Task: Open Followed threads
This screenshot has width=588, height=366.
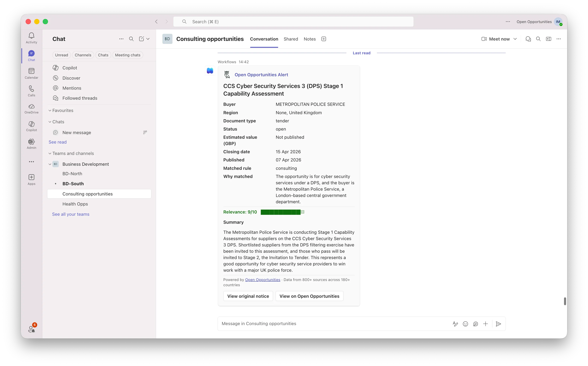Action: coord(99,98)
